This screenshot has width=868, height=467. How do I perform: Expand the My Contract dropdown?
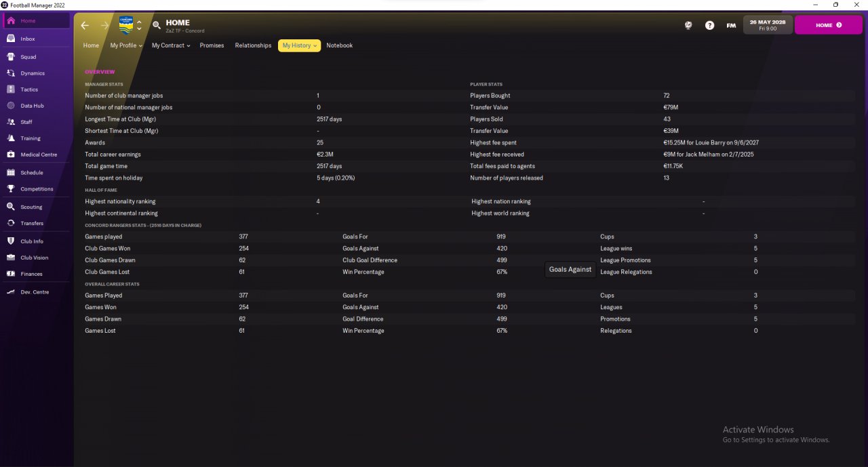click(171, 45)
